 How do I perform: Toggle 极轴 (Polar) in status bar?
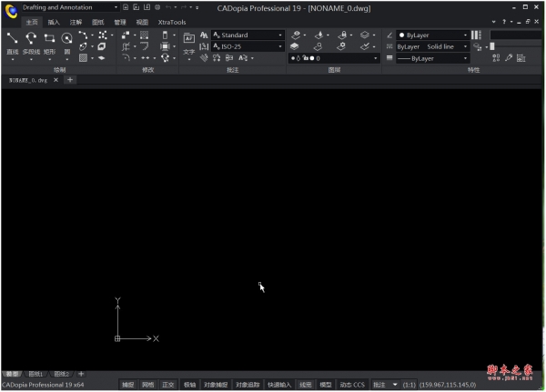pyautogui.click(x=190, y=385)
